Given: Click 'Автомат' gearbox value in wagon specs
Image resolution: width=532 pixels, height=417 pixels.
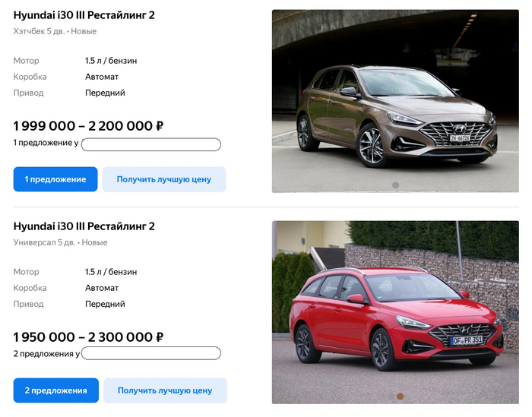Looking at the screenshot, I should pyautogui.click(x=102, y=288).
